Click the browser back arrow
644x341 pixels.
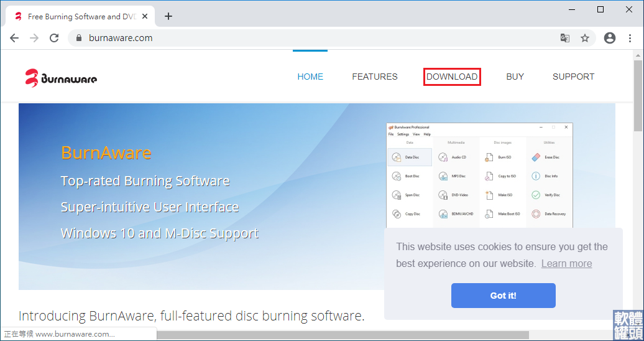(14, 38)
